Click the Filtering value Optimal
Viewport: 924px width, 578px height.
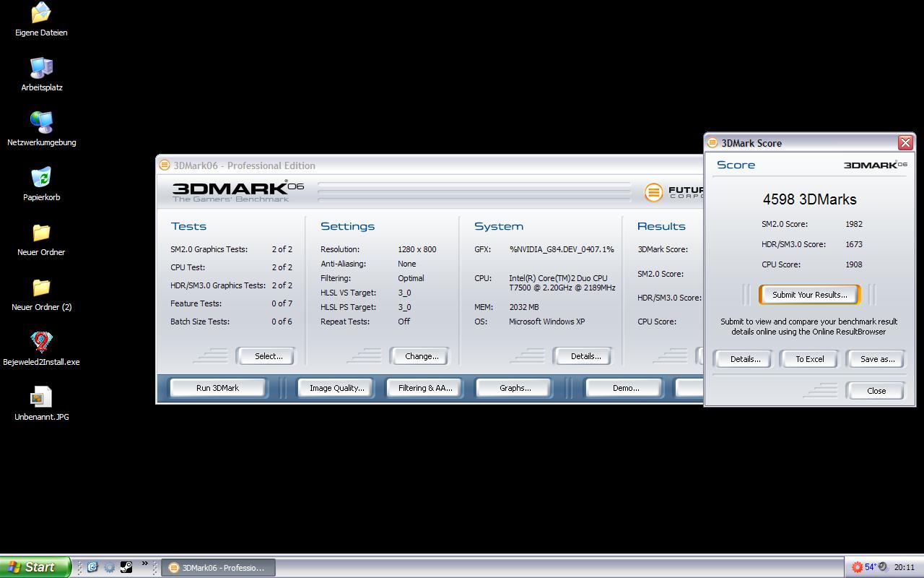[x=411, y=278]
